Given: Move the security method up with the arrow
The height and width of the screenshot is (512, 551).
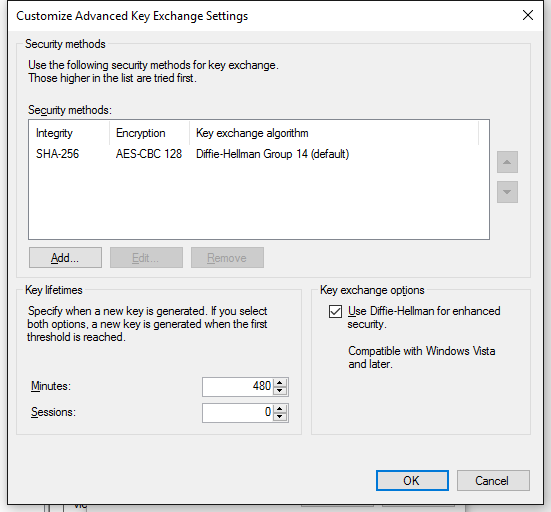Looking at the screenshot, I should (507, 162).
